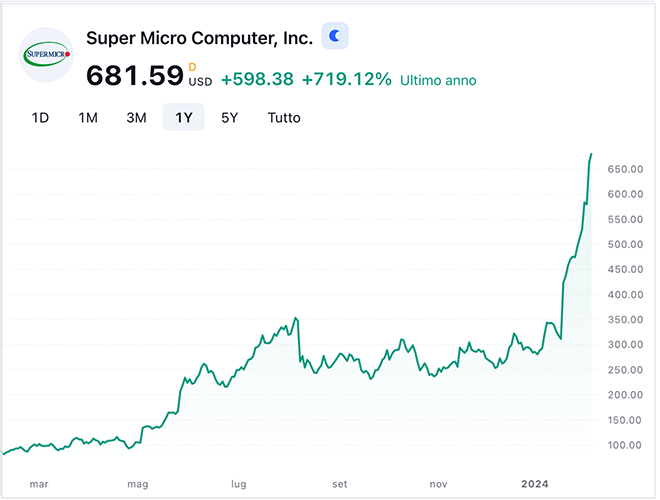Click the 2024 marker on time axis
The height and width of the screenshot is (500, 660).
point(536,484)
